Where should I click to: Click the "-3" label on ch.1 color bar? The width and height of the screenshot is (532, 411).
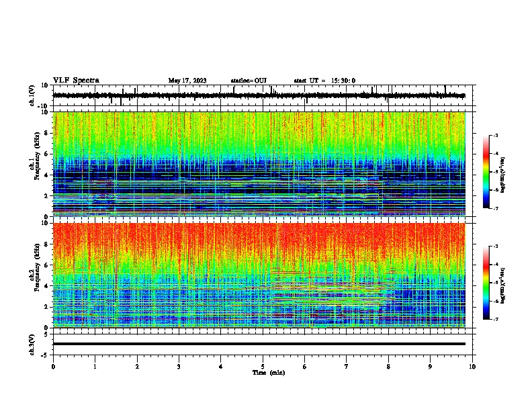click(496, 135)
